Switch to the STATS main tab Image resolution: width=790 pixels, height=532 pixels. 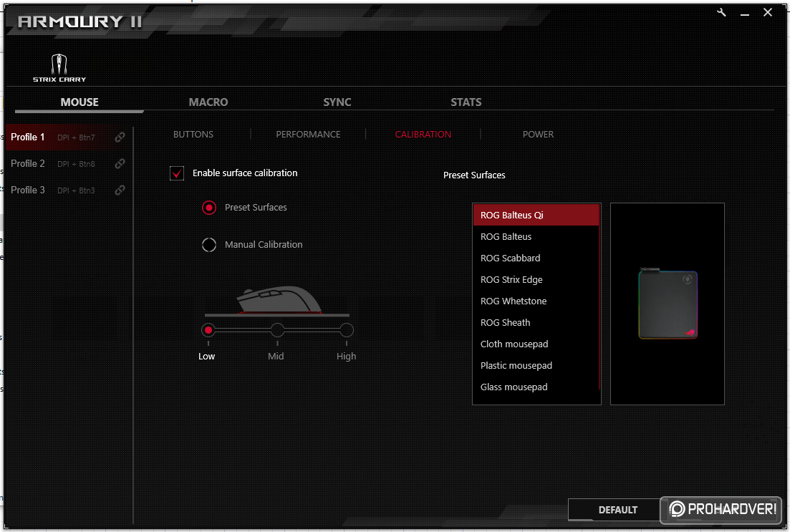pyautogui.click(x=466, y=102)
